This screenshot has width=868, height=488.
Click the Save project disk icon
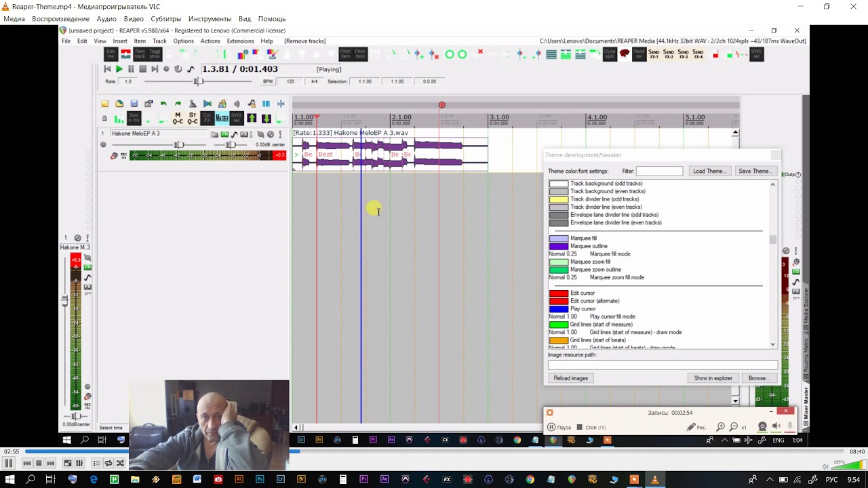(x=134, y=104)
